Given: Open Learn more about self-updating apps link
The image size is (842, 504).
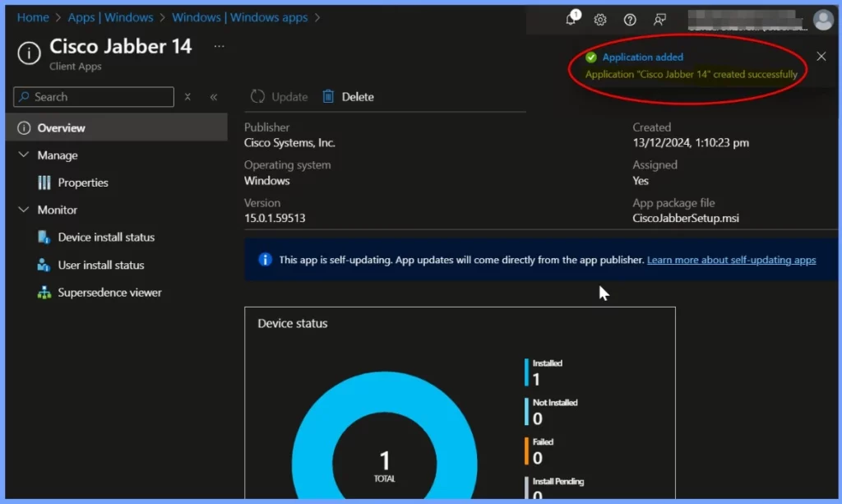Looking at the screenshot, I should coord(731,260).
